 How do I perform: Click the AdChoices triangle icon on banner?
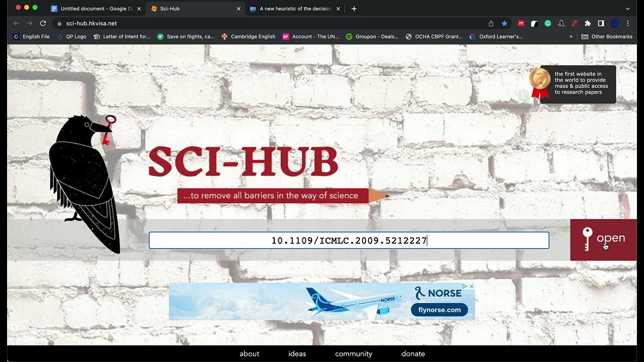point(465,286)
